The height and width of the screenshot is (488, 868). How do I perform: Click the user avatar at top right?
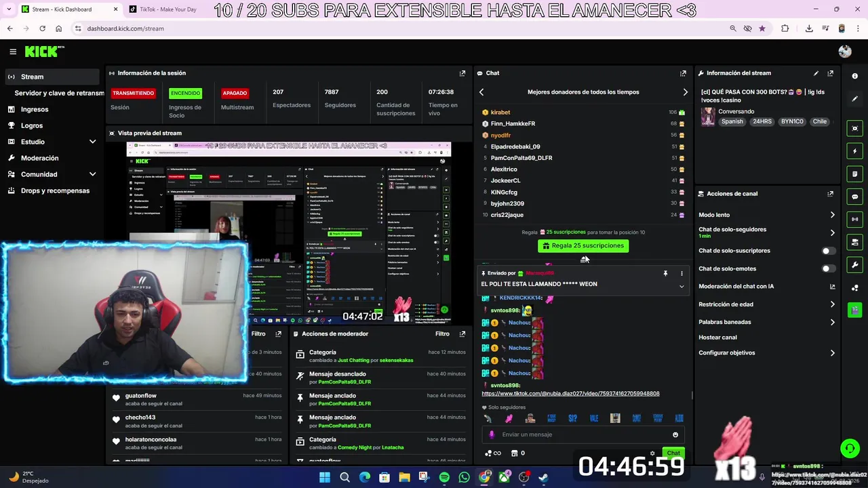pyautogui.click(x=845, y=52)
